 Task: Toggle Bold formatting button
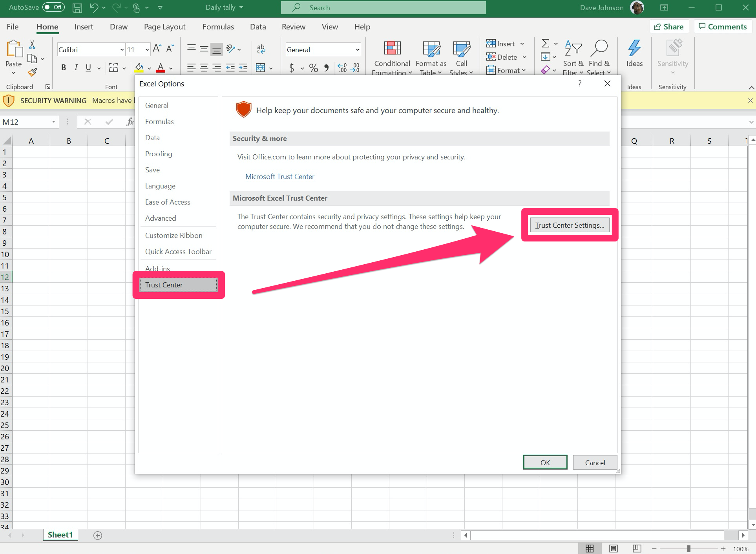coord(62,69)
